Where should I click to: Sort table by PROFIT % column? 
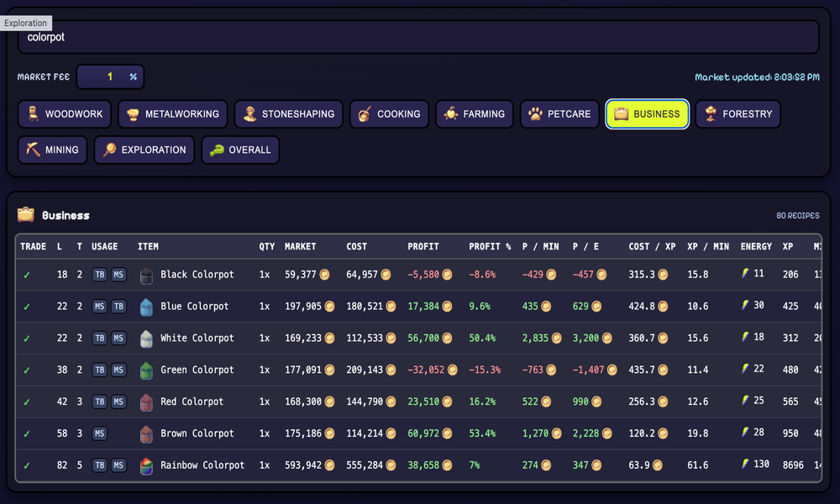pos(490,246)
